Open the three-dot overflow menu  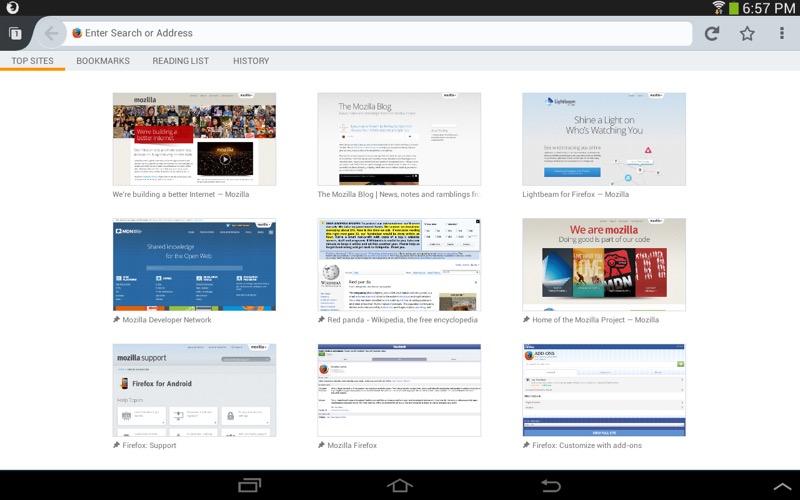(782, 33)
